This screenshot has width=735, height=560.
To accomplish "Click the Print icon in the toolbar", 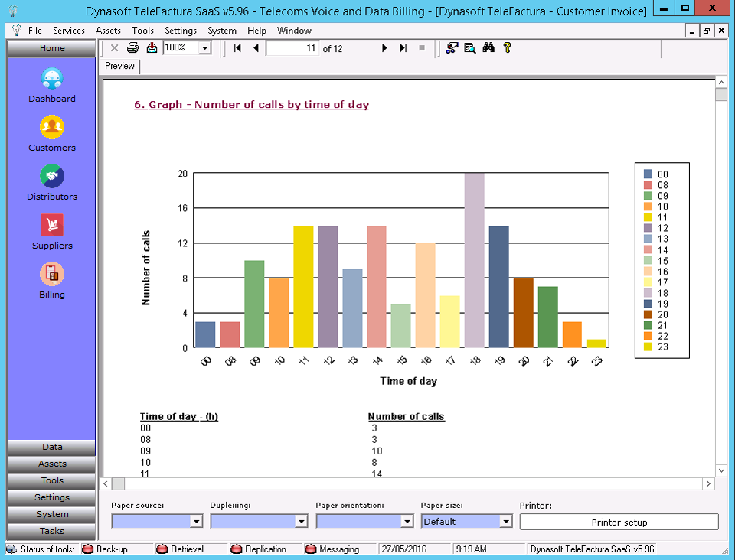I will (132, 48).
